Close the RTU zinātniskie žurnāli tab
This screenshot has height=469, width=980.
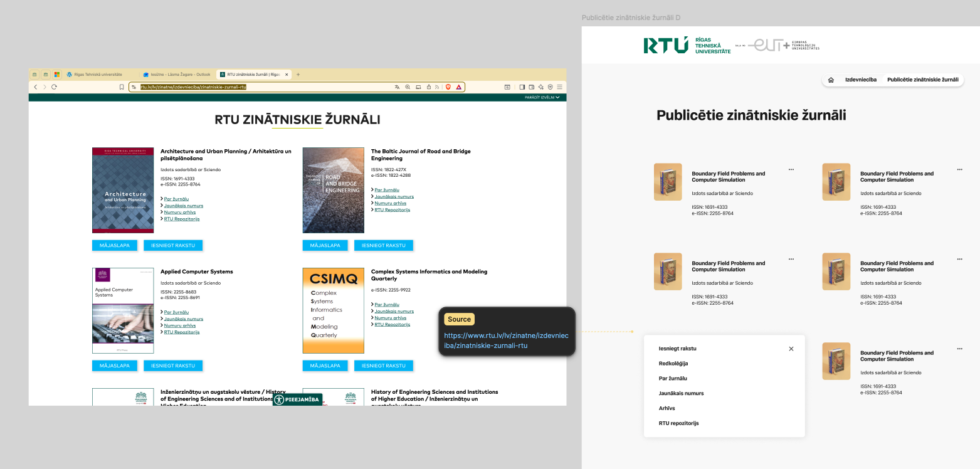[287, 75]
